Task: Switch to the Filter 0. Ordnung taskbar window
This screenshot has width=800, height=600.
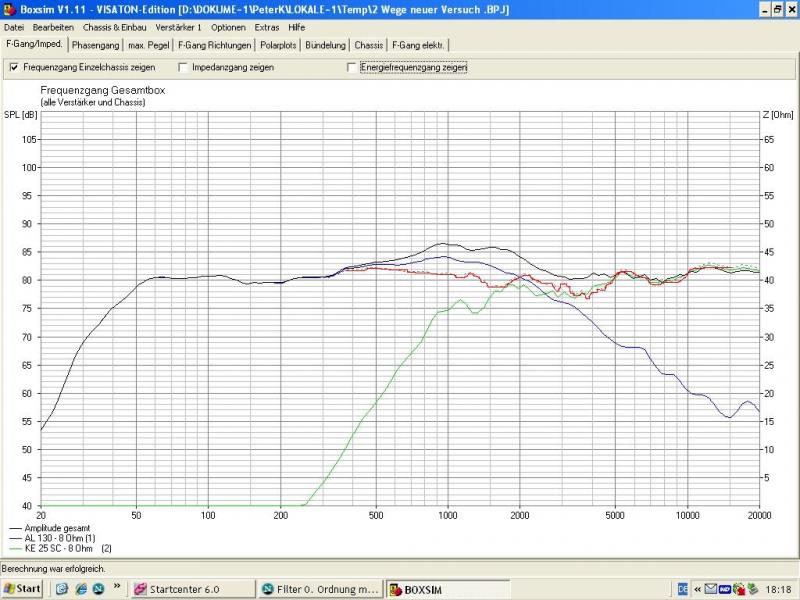Action: (x=319, y=589)
